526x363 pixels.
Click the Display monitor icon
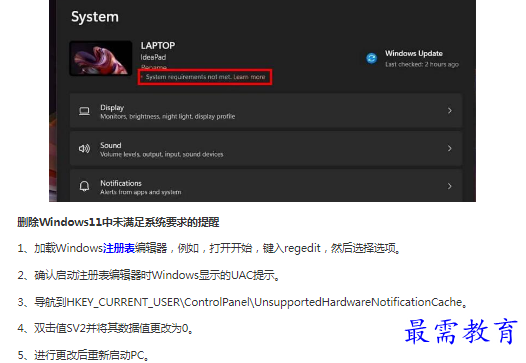click(x=84, y=111)
